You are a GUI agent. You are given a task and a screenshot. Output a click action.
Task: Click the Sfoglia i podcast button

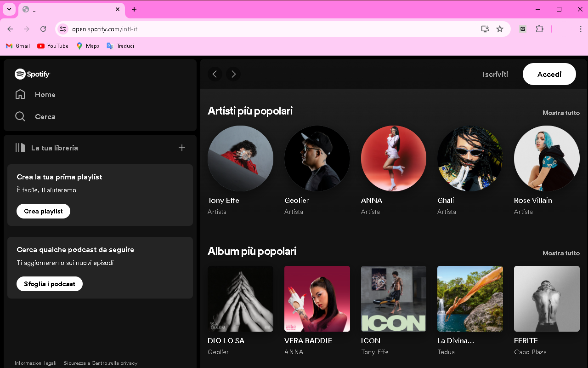coord(50,284)
